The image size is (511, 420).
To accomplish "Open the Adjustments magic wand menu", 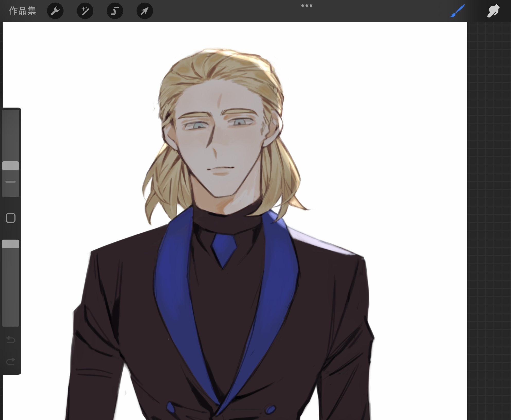I will 85,11.
